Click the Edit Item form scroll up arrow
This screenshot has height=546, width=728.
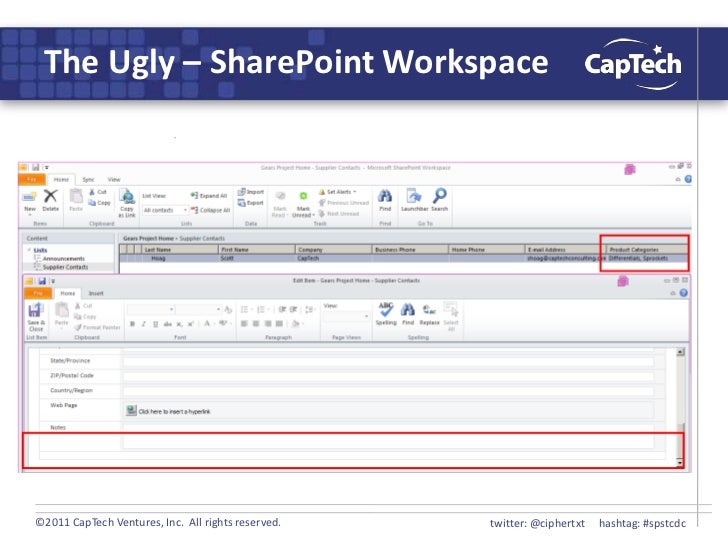tap(680, 352)
